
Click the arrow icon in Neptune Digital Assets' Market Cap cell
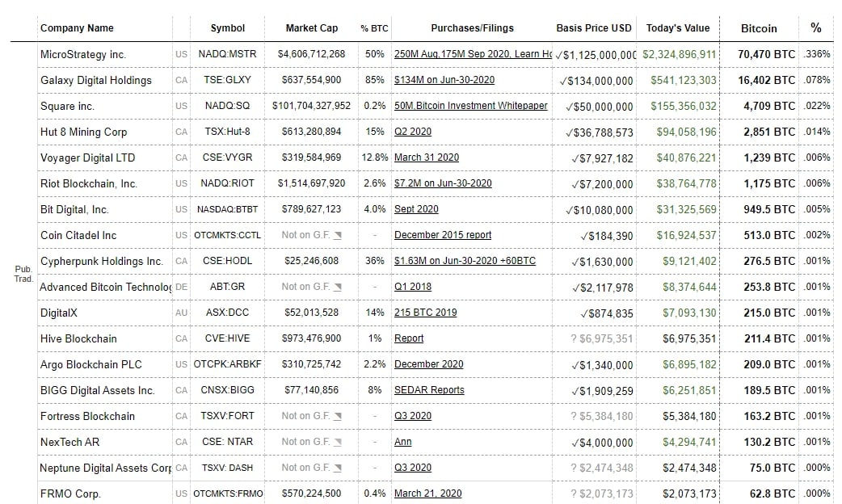click(338, 468)
